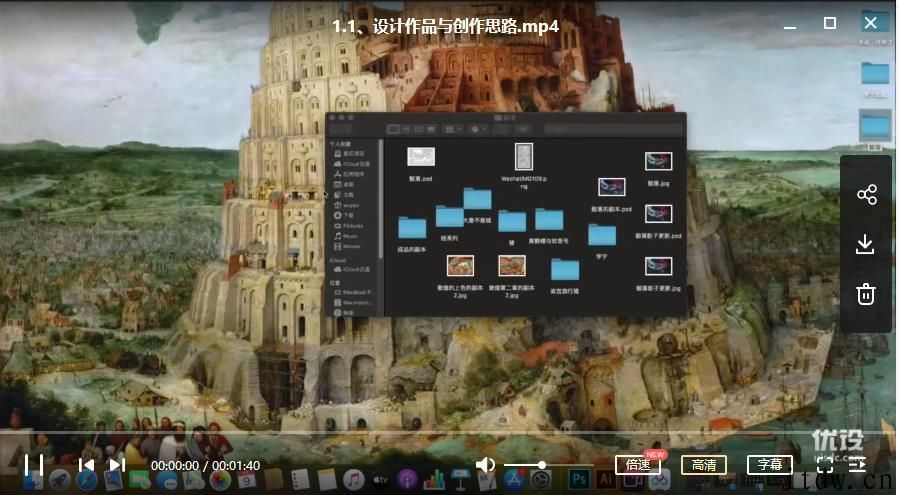This screenshot has width=899, height=495.
Task: Share the video via share icon
Action: (866, 194)
